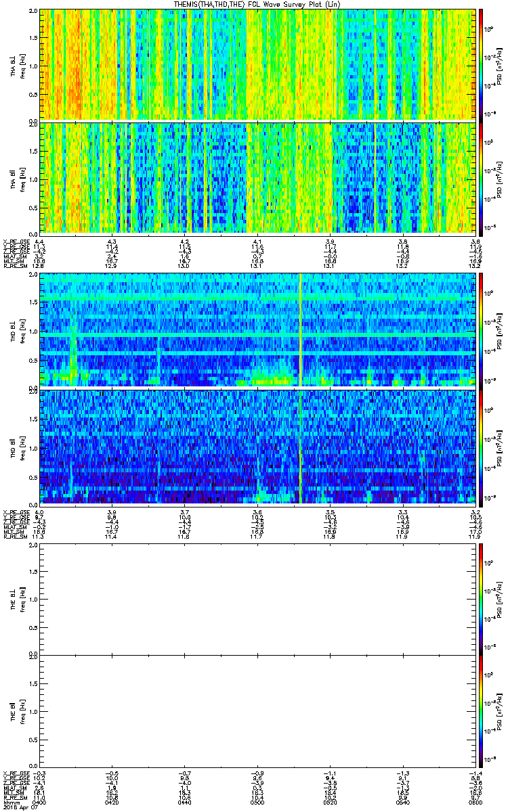508x812 pixels.
Task: Click the THD B-parallel PSD color bar
Action: point(482,447)
